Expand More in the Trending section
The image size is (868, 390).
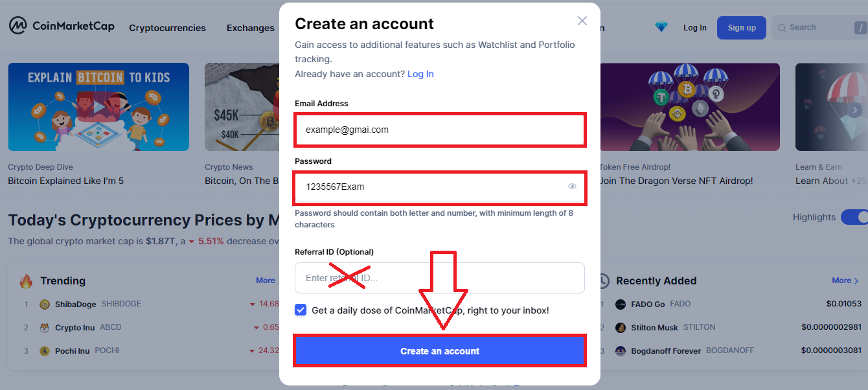click(266, 281)
